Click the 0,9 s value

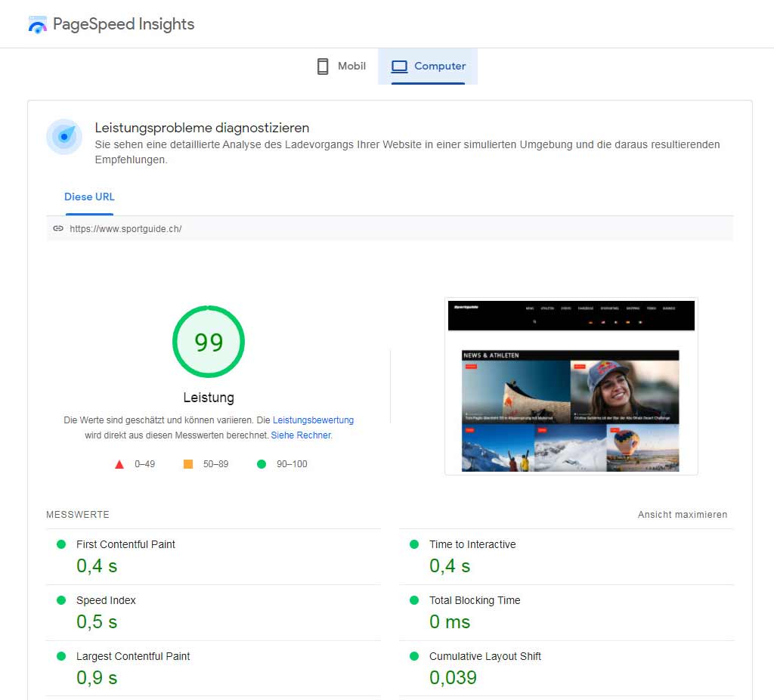97,678
